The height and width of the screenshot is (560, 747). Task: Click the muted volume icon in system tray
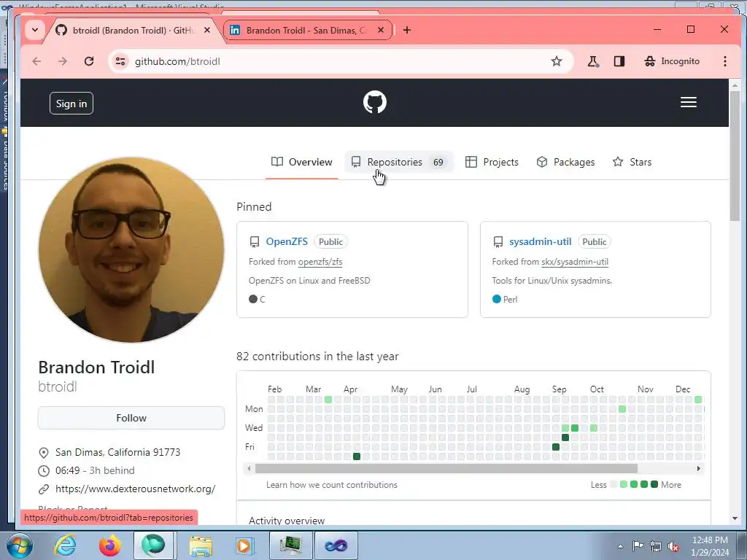click(673, 547)
